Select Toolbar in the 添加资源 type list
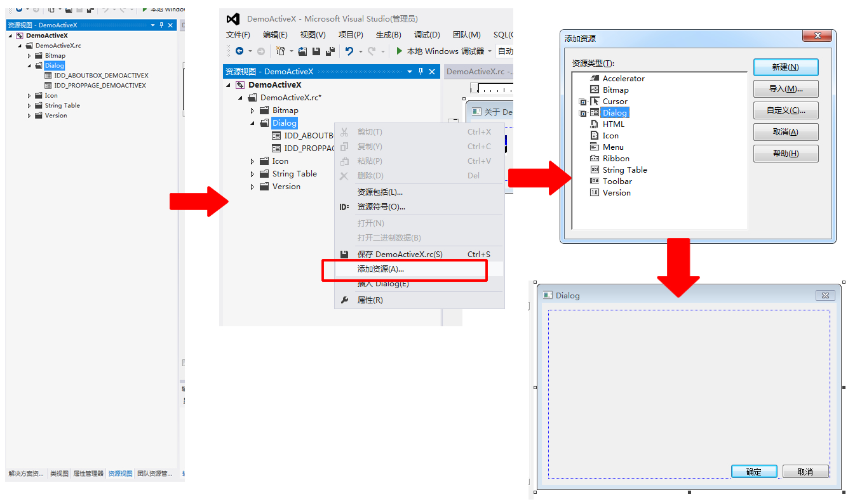 [617, 181]
